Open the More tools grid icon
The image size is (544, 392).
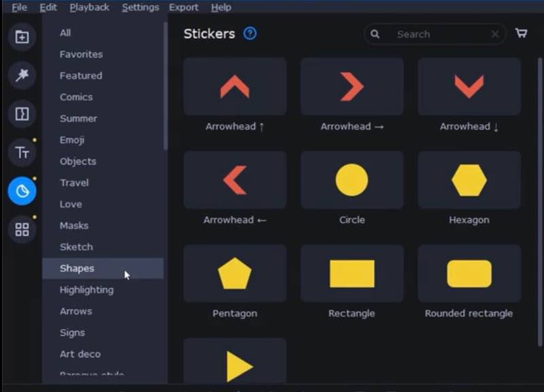point(22,230)
